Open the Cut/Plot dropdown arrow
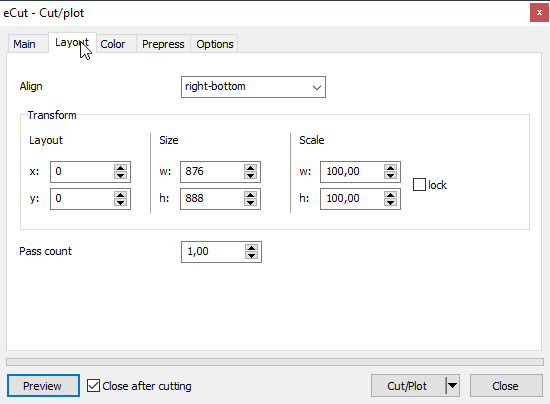The image size is (550, 404). click(x=452, y=386)
